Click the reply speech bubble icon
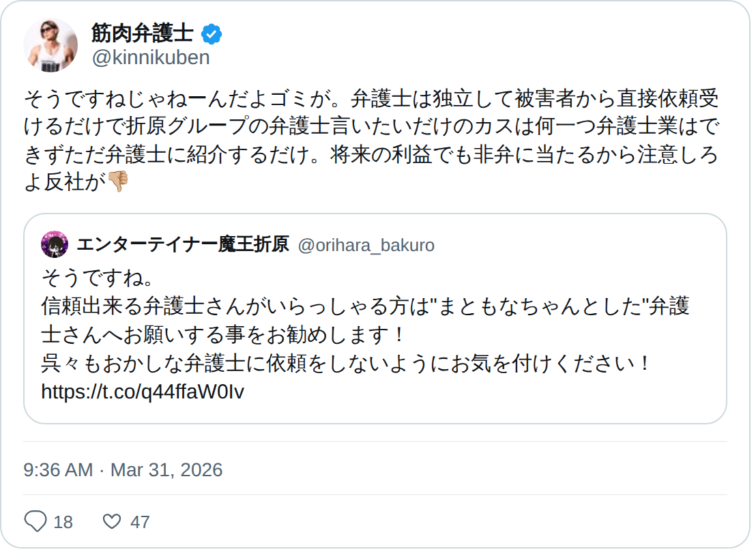 click(x=35, y=522)
